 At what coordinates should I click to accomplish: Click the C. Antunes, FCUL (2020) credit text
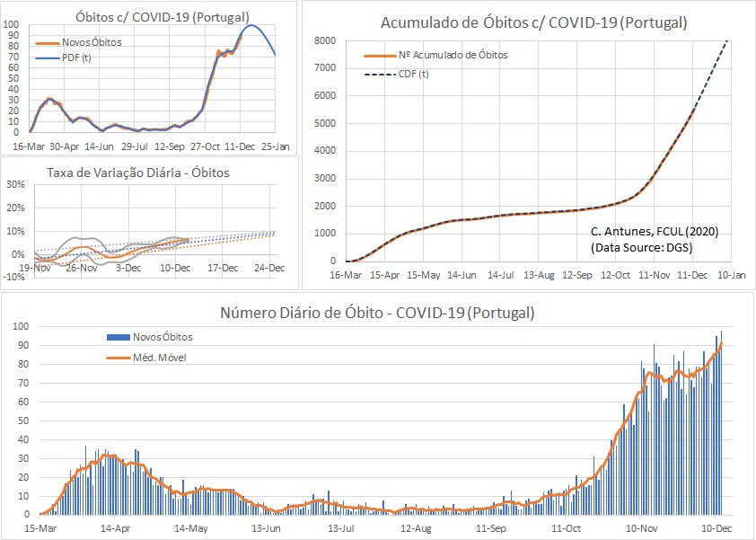tap(655, 231)
